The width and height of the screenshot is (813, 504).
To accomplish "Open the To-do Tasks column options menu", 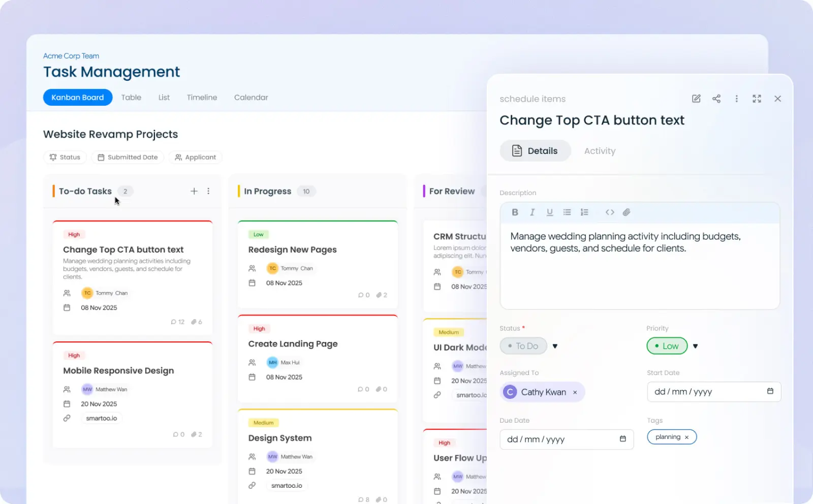I will (x=208, y=191).
